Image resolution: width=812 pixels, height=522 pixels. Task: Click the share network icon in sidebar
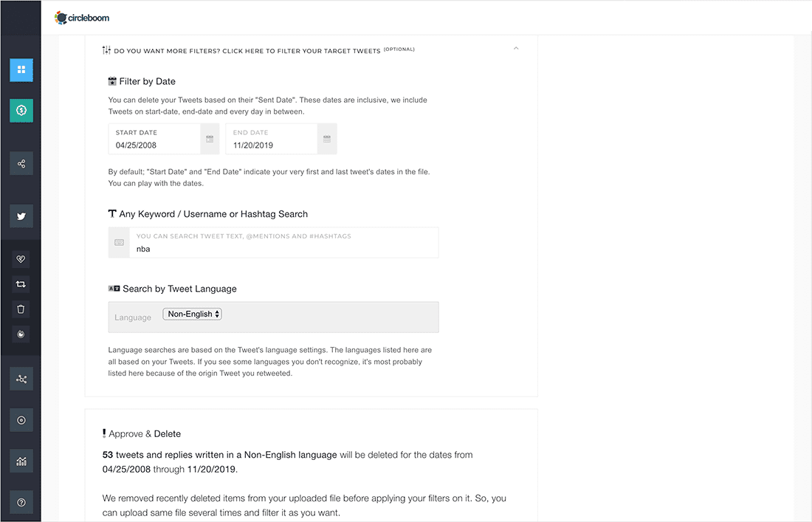pyautogui.click(x=21, y=163)
